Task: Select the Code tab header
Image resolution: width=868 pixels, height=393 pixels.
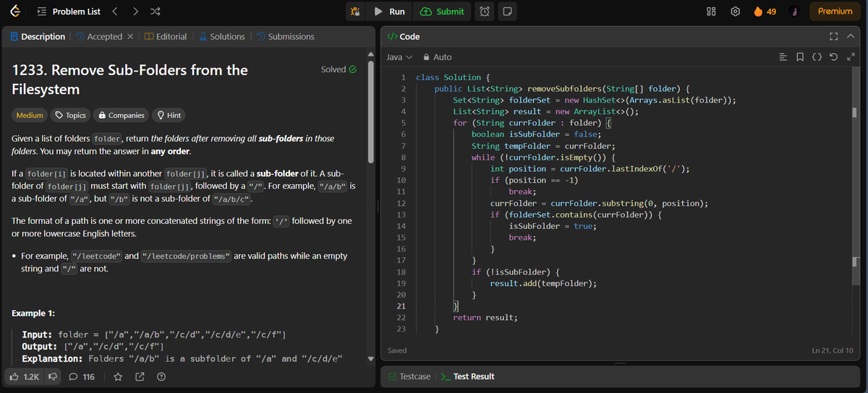Action: click(x=404, y=36)
